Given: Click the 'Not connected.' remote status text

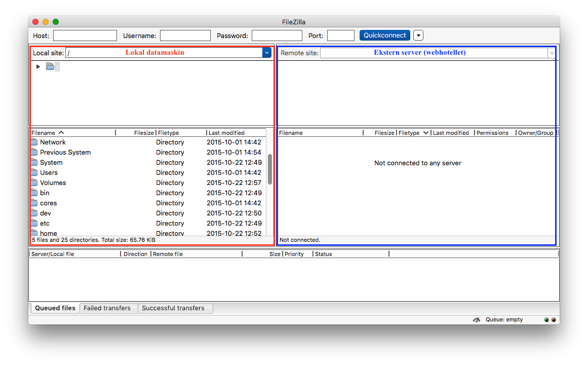Looking at the screenshot, I should tap(300, 240).
